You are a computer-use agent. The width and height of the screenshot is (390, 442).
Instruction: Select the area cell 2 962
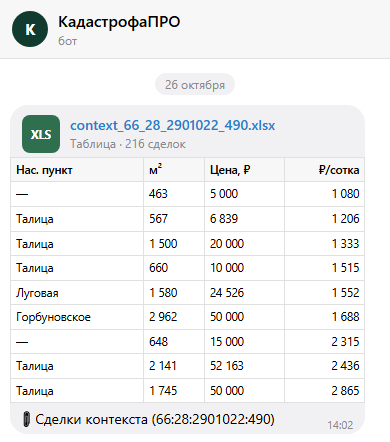pos(174,317)
